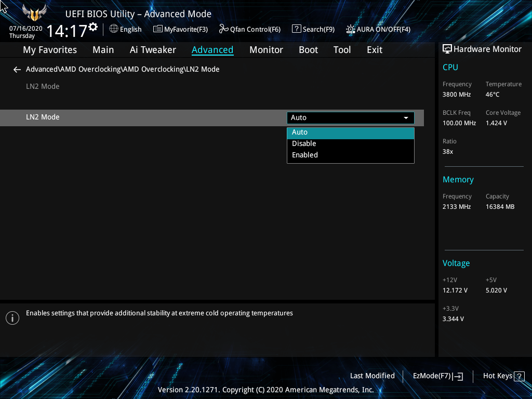Select the Advanced tab
The image size is (532, 399).
pyautogui.click(x=212, y=50)
